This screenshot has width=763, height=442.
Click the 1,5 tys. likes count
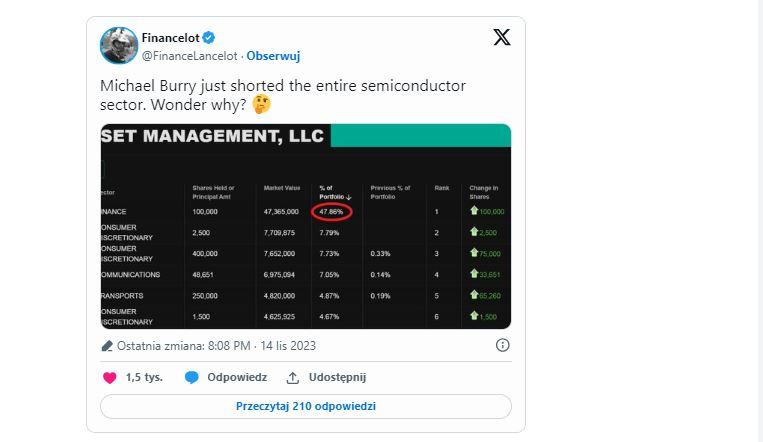pyautogui.click(x=144, y=377)
